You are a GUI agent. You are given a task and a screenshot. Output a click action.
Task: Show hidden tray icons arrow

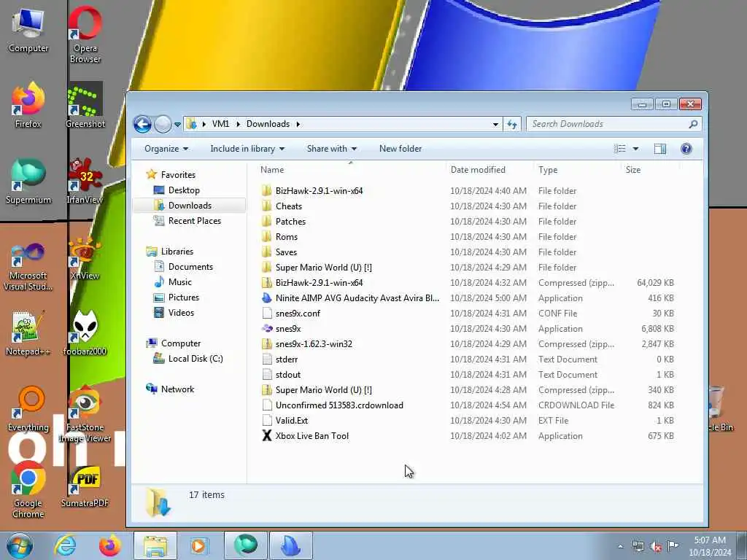pyautogui.click(x=620, y=547)
